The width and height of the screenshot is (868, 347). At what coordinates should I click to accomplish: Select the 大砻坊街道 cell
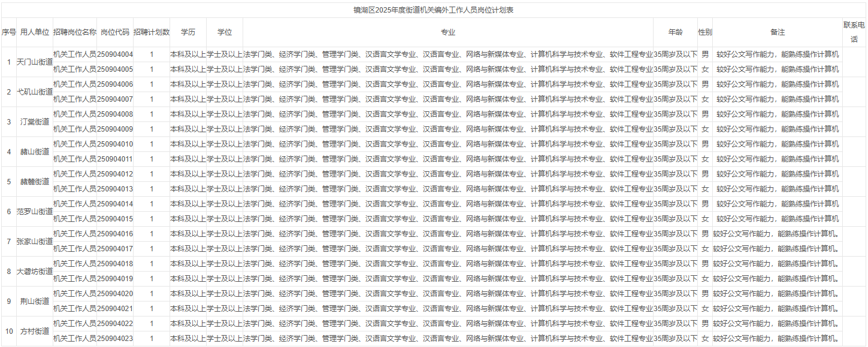click(35, 271)
